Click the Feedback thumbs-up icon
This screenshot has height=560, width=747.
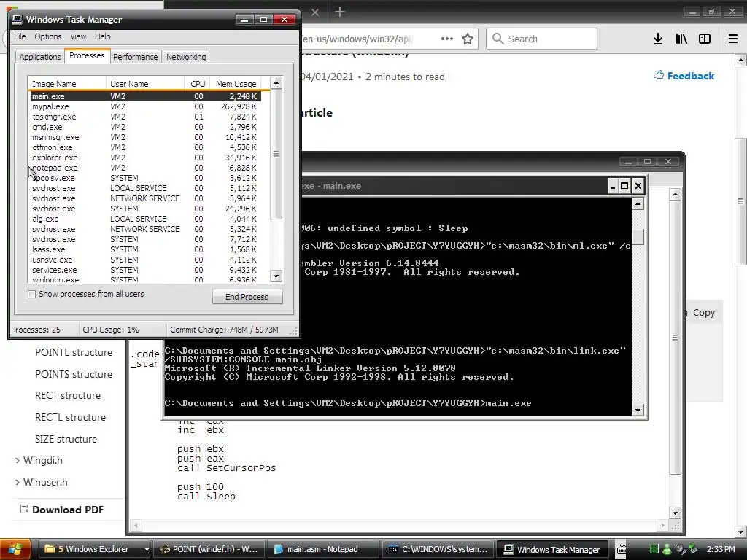[x=659, y=75]
